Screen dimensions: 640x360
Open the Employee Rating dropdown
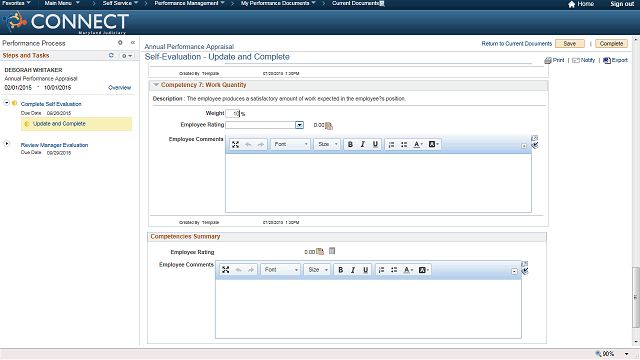pyautogui.click(x=300, y=125)
